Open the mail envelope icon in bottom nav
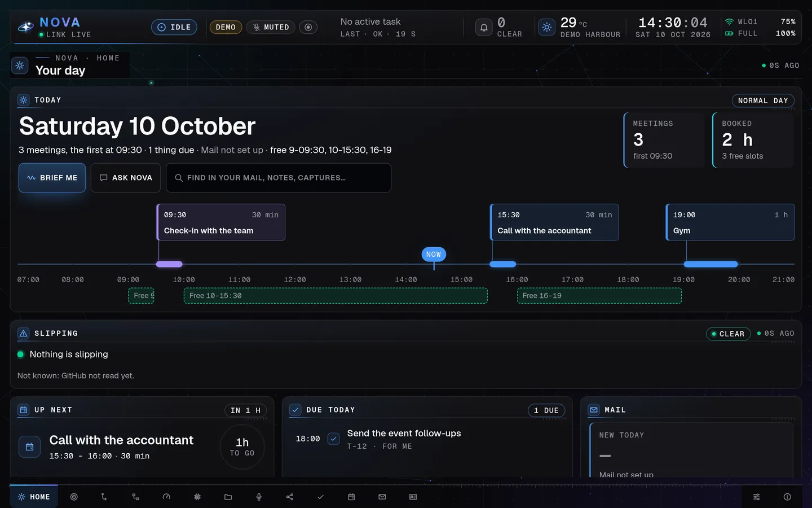812x508 pixels. pos(382,497)
